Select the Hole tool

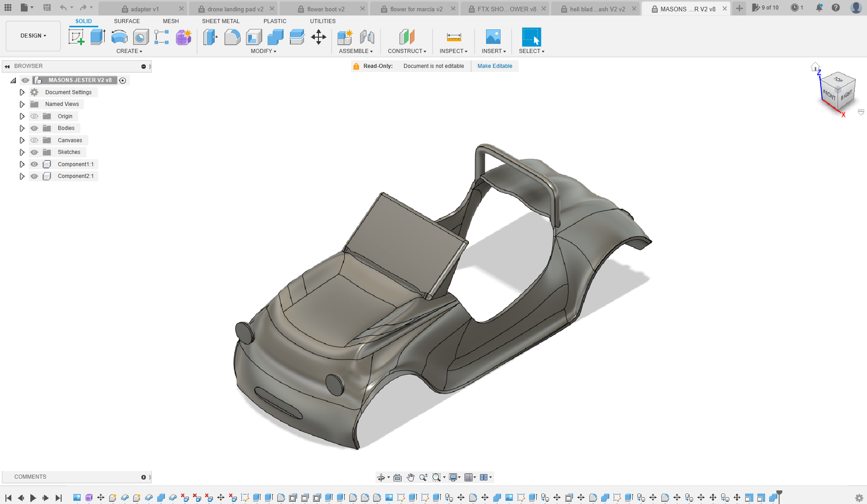pos(140,37)
